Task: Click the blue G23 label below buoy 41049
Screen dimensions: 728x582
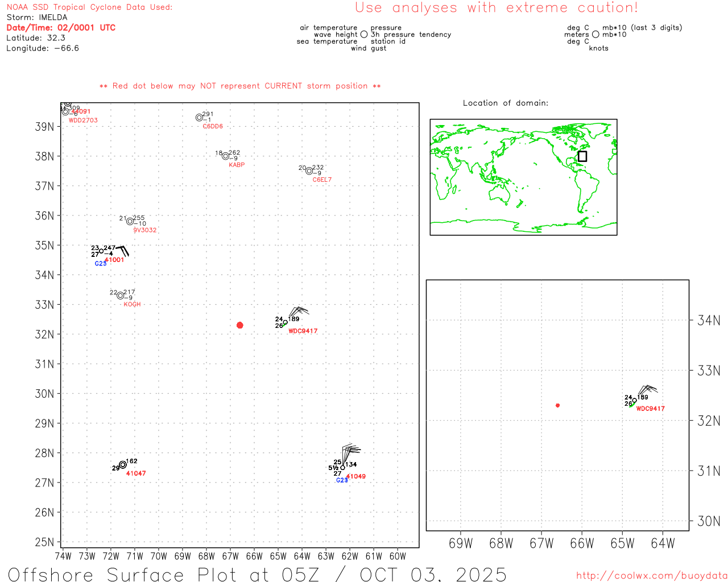Action: pyautogui.click(x=341, y=480)
